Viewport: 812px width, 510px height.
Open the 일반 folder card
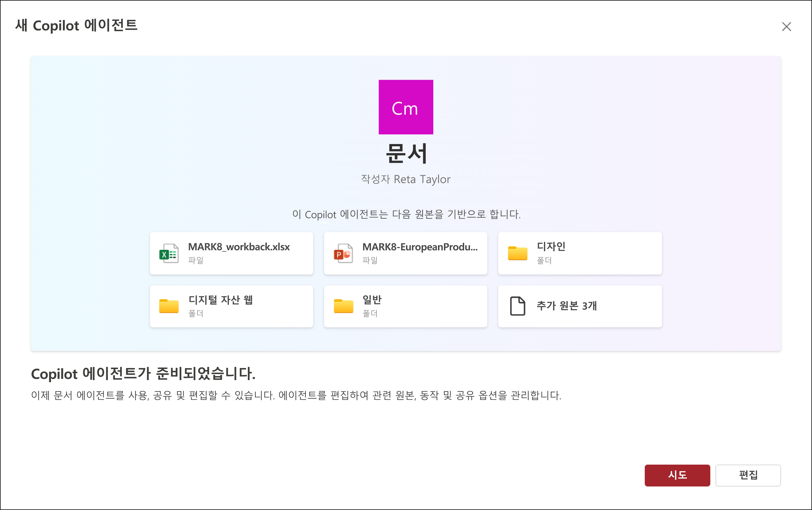tap(405, 306)
